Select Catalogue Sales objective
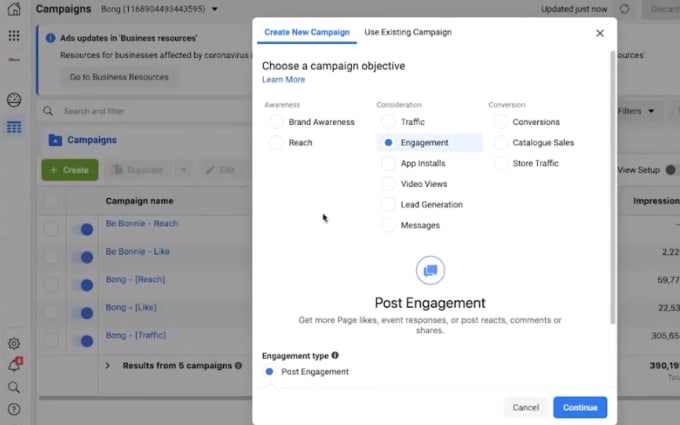This screenshot has width=680, height=425. click(500, 143)
